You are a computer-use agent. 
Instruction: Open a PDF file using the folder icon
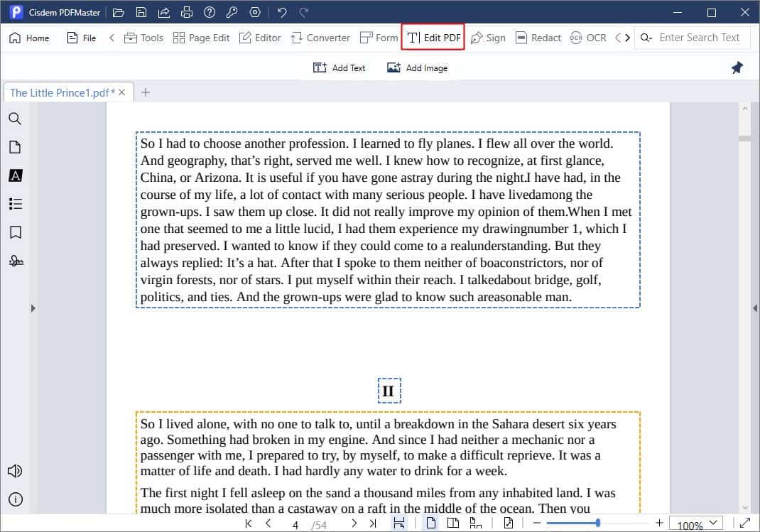(x=119, y=12)
